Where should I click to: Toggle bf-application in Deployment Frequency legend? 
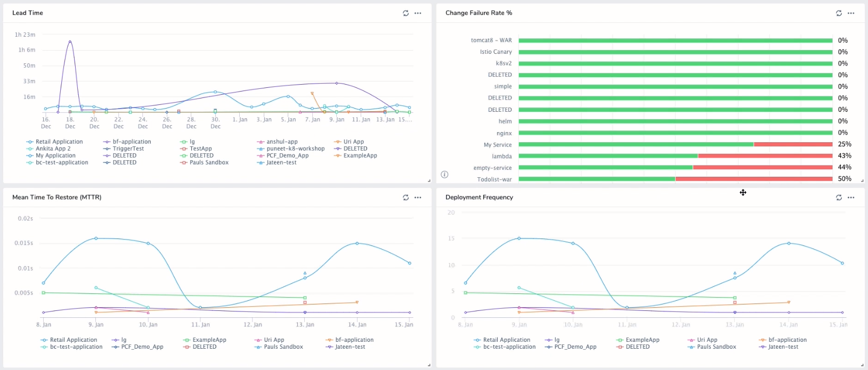click(x=783, y=340)
